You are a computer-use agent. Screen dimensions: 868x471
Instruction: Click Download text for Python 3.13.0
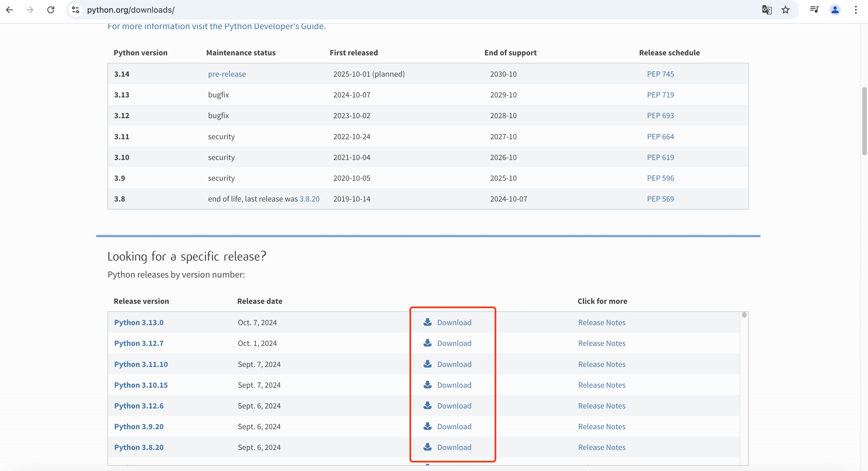[x=454, y=323]
